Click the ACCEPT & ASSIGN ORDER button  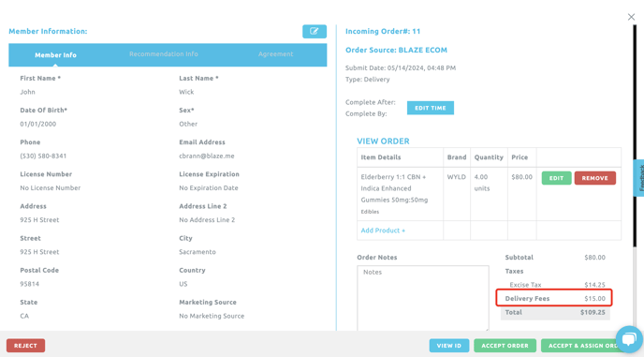click(x=583, y=346)
